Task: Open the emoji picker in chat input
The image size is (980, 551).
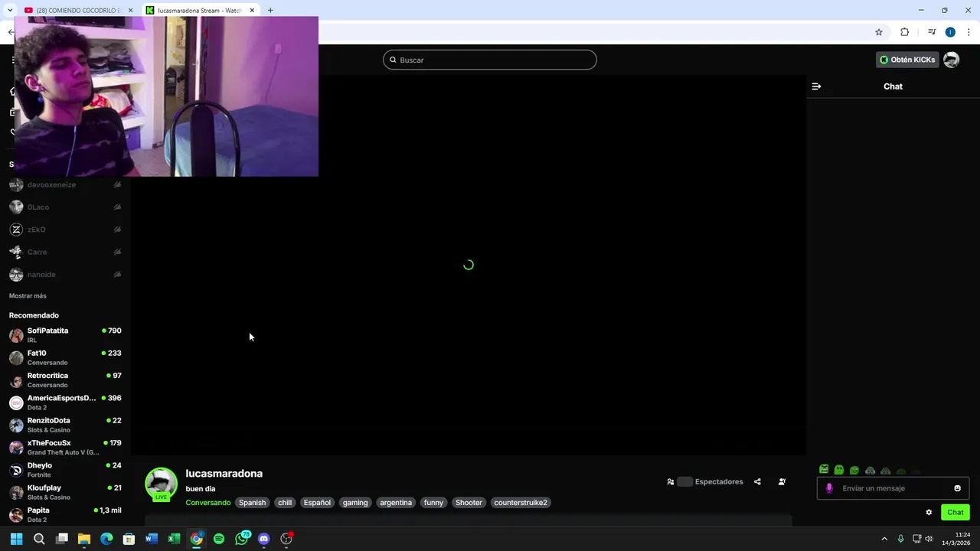Action: tap(957, 488)
